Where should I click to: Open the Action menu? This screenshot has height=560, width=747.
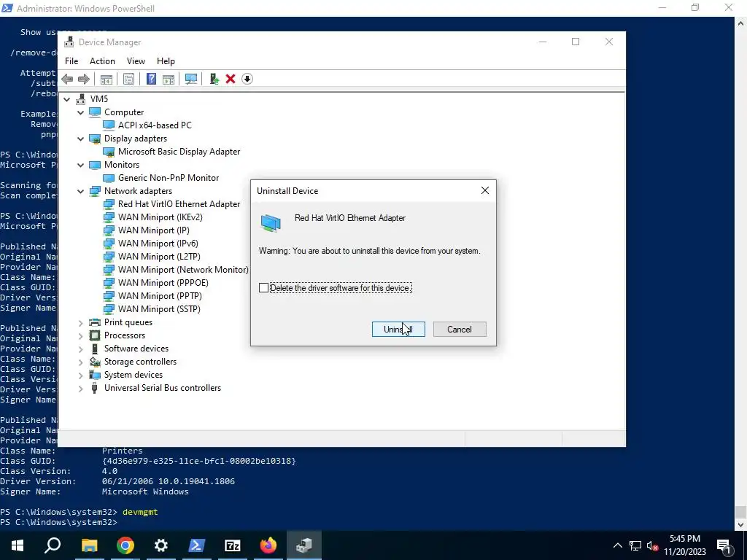(102, 61)
